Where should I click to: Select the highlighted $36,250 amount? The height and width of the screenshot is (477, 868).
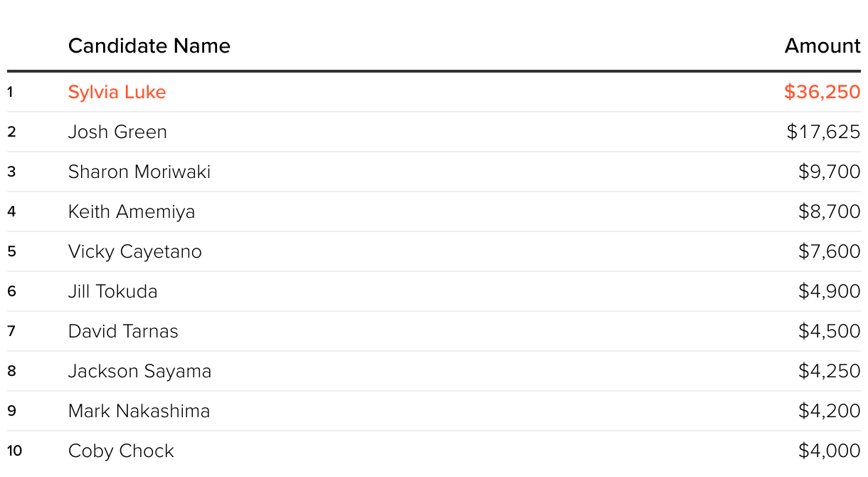822,93
